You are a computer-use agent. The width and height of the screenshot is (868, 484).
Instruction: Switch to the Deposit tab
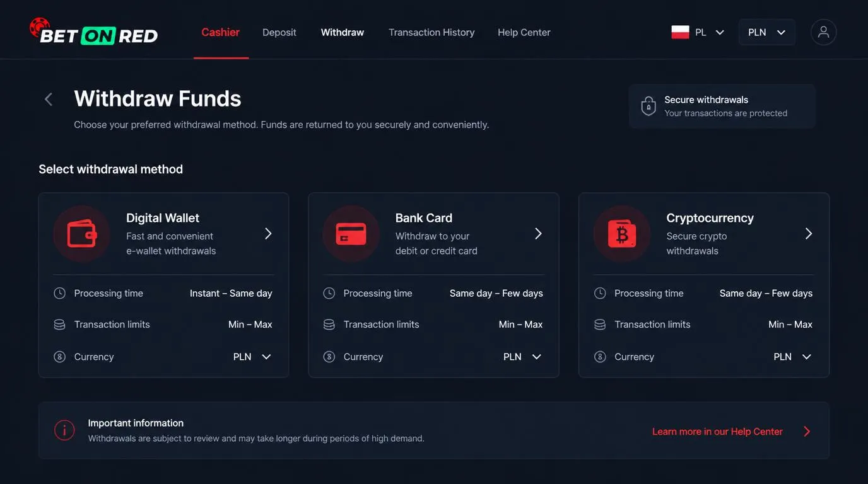279,32
